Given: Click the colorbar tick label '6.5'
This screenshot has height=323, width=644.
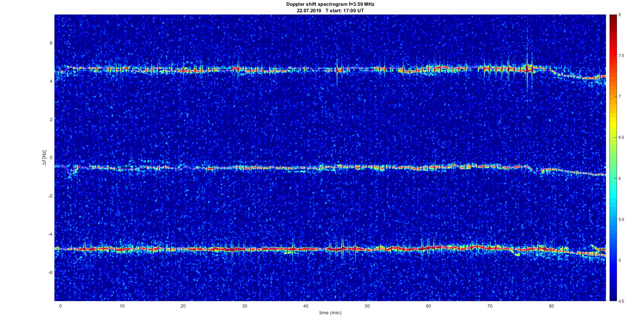Looking at the screenshot, I should click(621, 138).
